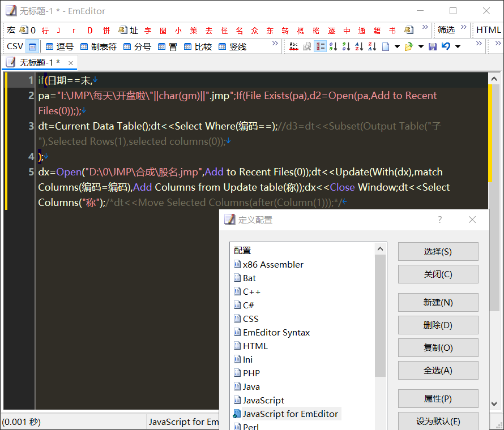This screenshot has height=430, width=504.
Task: Run the 怪 macro button
Action: point(224,31)
